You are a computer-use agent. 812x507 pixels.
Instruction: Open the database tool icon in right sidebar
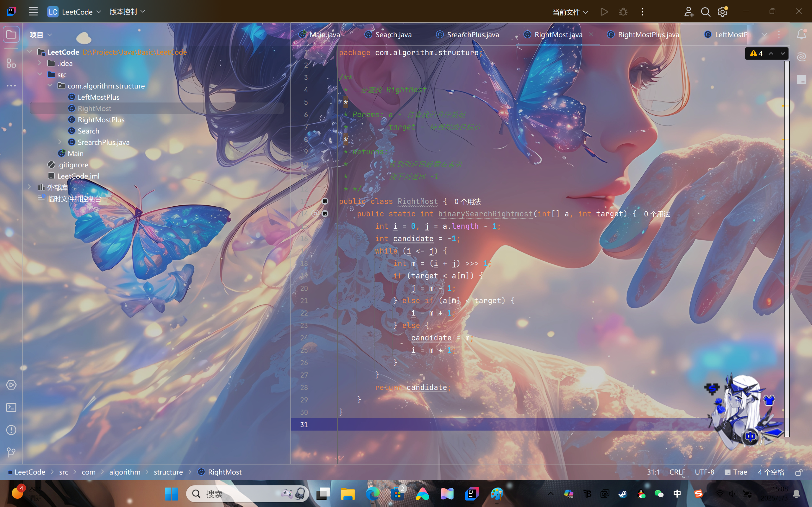pos(801,79)
